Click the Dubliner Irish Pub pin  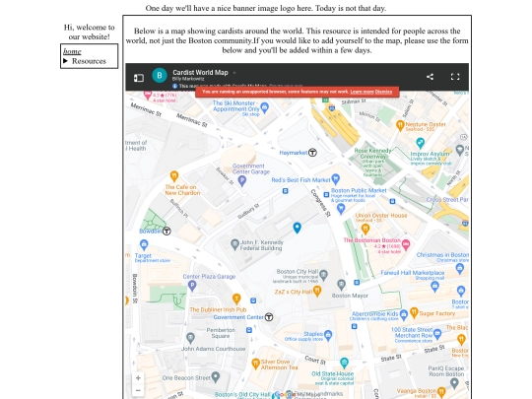236,299
